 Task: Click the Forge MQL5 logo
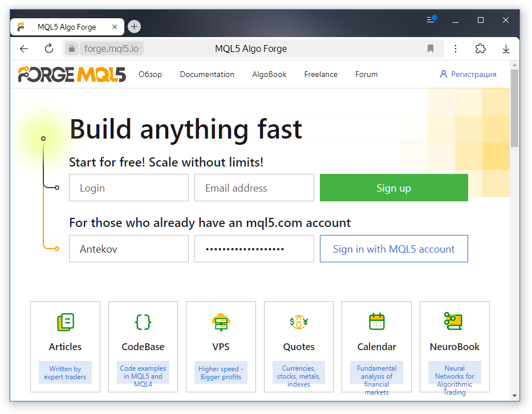[72, 74]
